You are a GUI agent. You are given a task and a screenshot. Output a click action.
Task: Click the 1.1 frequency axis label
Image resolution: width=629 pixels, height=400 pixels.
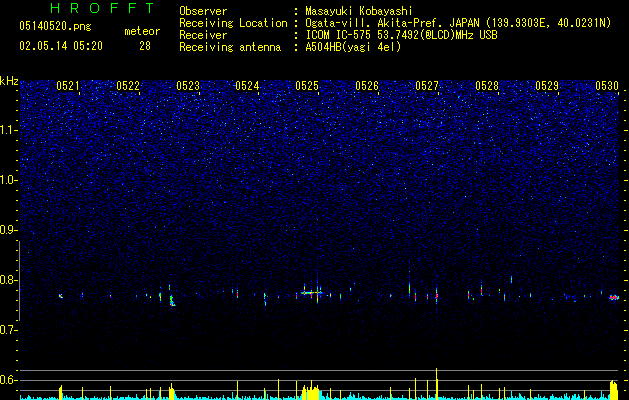[9, 130]
